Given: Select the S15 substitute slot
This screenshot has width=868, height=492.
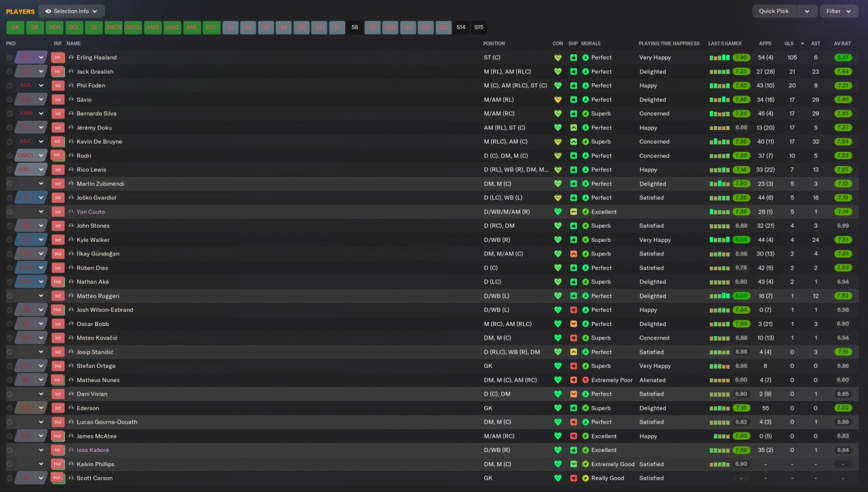Looking at the screenshot, I should click(479, 28).
